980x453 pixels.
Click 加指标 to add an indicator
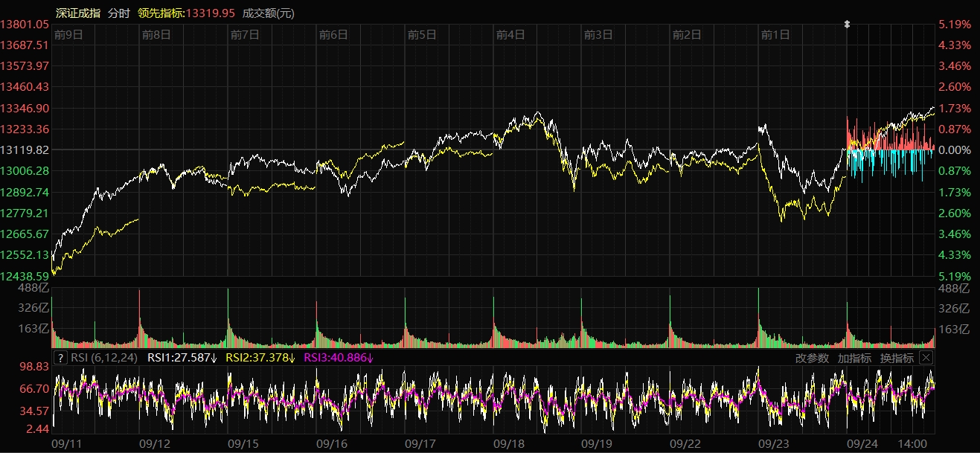point(854,358)
